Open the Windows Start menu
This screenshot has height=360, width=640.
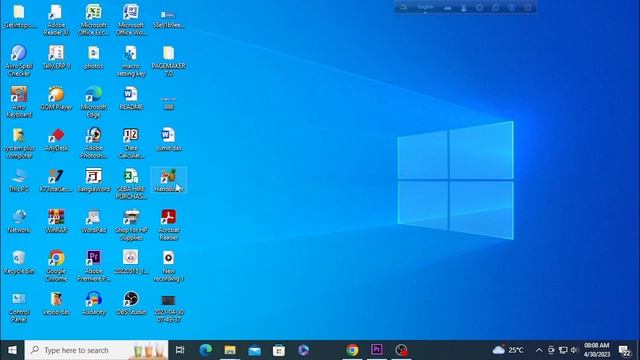point(12,350)
